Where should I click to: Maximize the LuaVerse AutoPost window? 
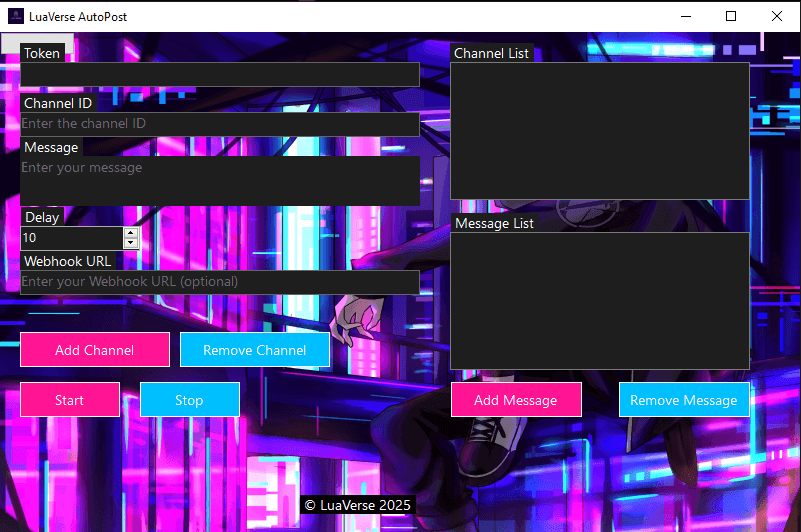point(731,16)
